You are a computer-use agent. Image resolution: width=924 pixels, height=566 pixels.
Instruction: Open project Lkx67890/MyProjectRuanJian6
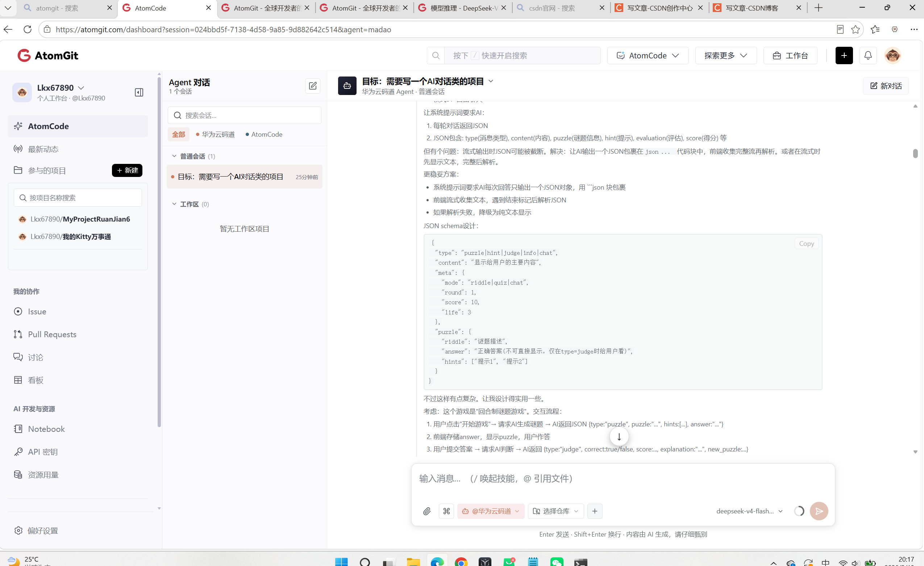80,219
